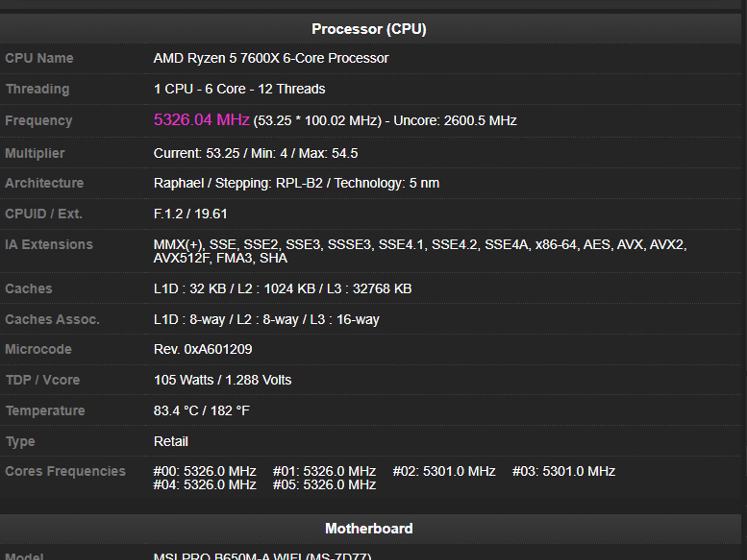The height and width of the screenshot is (560, 747).
Task: Click the IA Extensions row label
Action: click(49, 244)
